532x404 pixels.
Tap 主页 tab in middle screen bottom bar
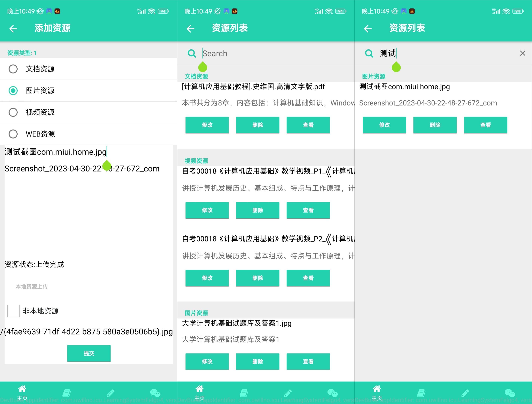point(199,393)
